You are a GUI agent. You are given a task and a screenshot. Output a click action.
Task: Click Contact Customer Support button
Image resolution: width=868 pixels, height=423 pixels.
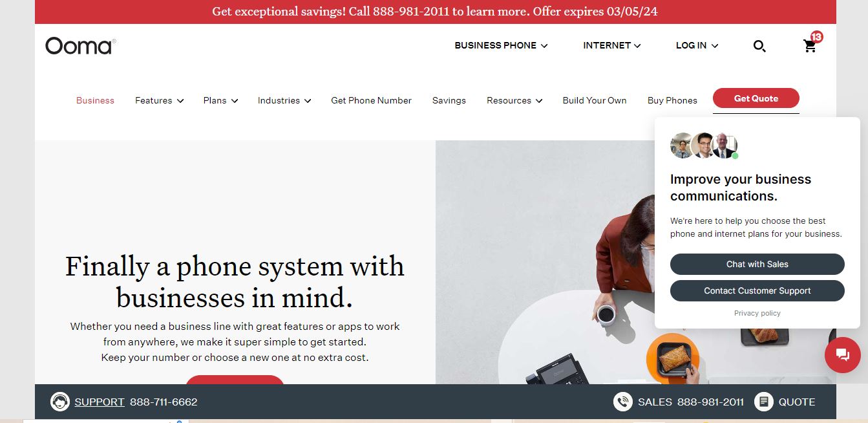click(x=757, y=290)
